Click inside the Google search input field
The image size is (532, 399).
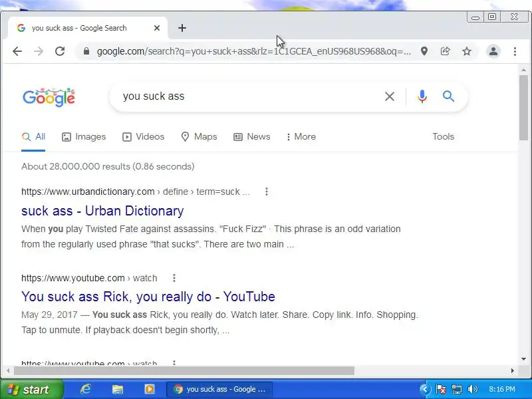(251, 96)
